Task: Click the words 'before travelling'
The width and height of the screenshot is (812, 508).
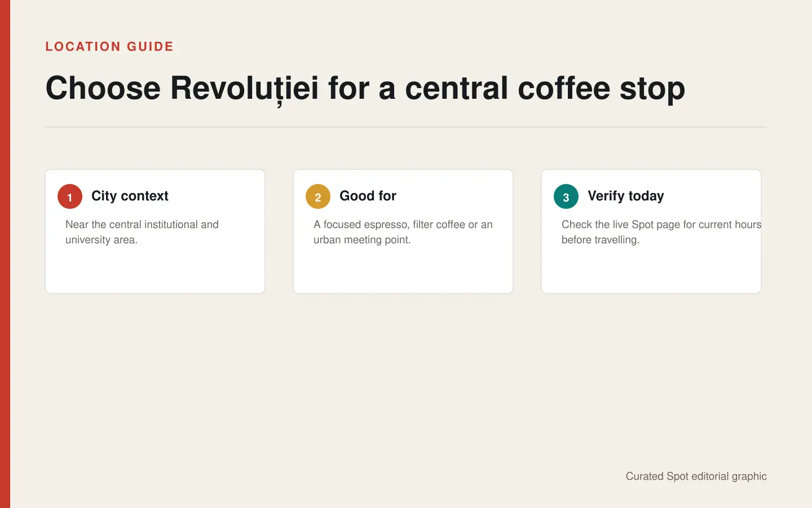Action: point(599,240)
